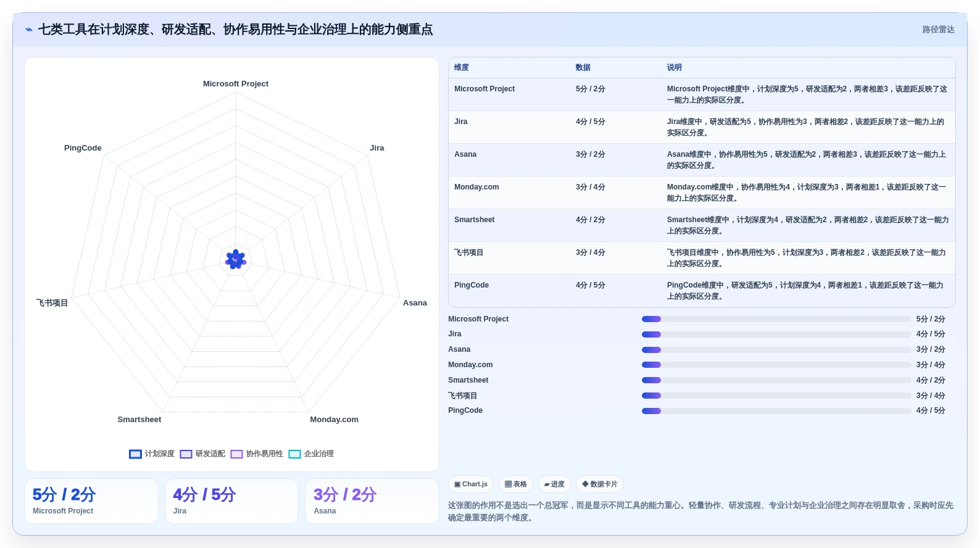Click the PingCode label in progress list
Image resolution: width=980 pixels, height=548 pixels.
[x=465, y=410]
